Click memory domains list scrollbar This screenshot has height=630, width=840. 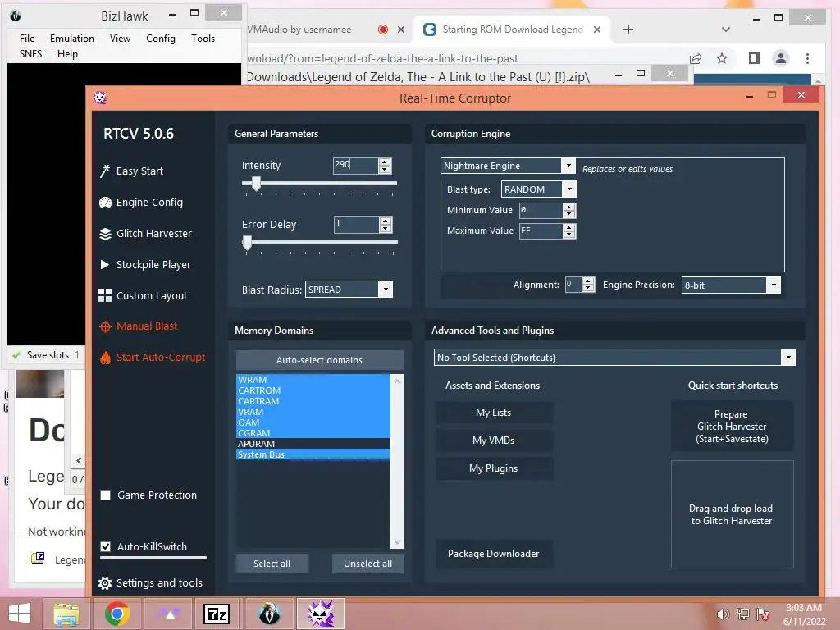[397, 461]
